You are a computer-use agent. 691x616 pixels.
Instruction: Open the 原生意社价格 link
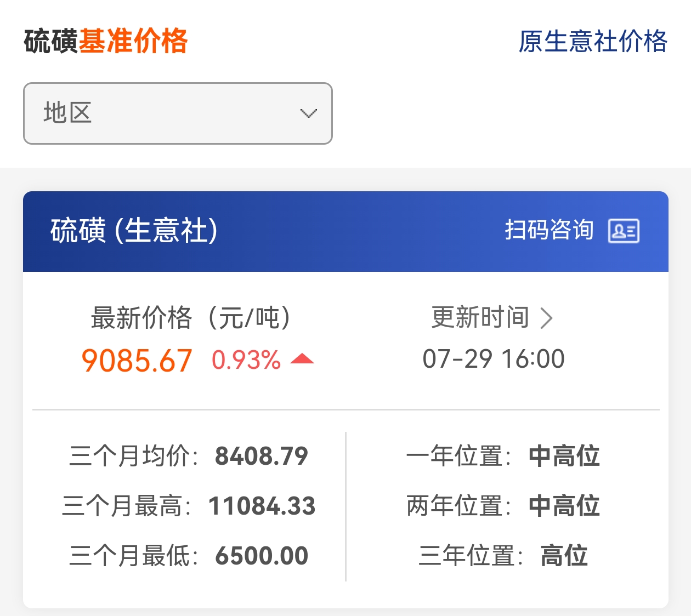(x=593, y=42)
